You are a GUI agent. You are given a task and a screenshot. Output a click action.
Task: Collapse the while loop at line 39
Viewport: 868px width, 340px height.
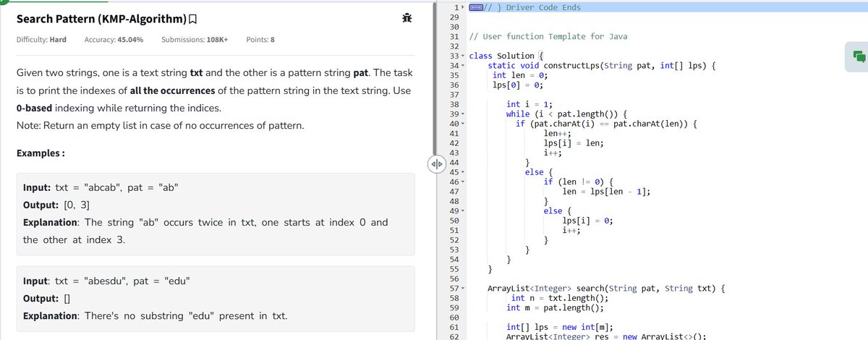(x=462, y=114)
